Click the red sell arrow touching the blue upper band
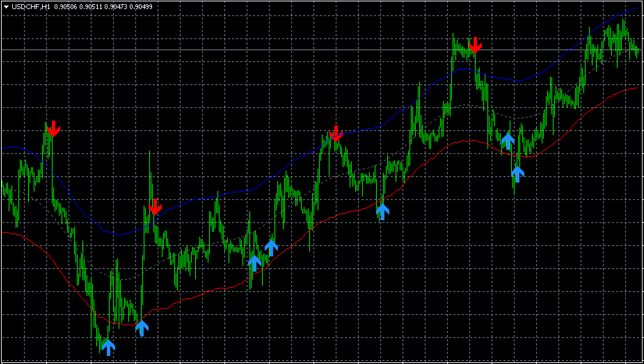Viewport: 644px width, 364px height. 336,133
